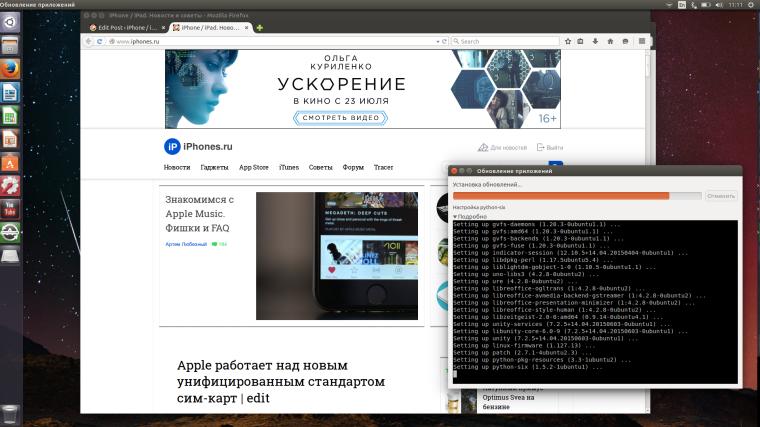
Task: Click the Выйти logout link
Action: tap(550, 147)
